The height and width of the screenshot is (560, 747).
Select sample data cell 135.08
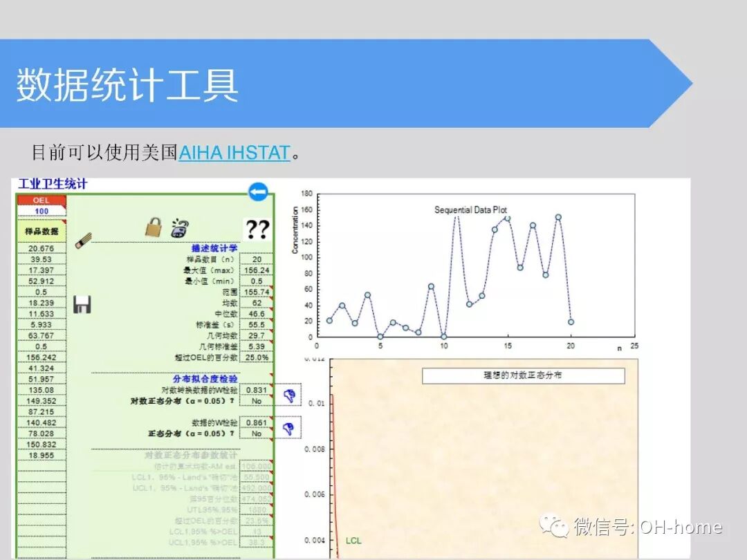[41, 390]
